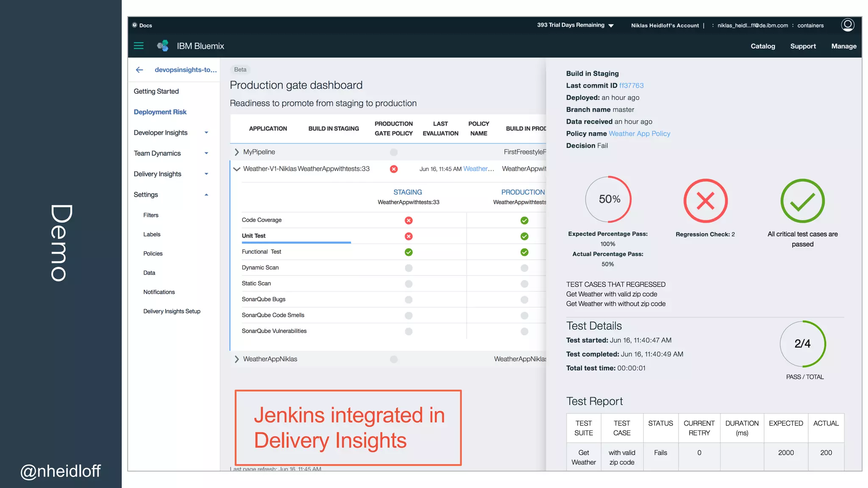Viewport: 868px width, 488px height.
Task: Expand the MyPipeline row
Action: click(236, 152)
